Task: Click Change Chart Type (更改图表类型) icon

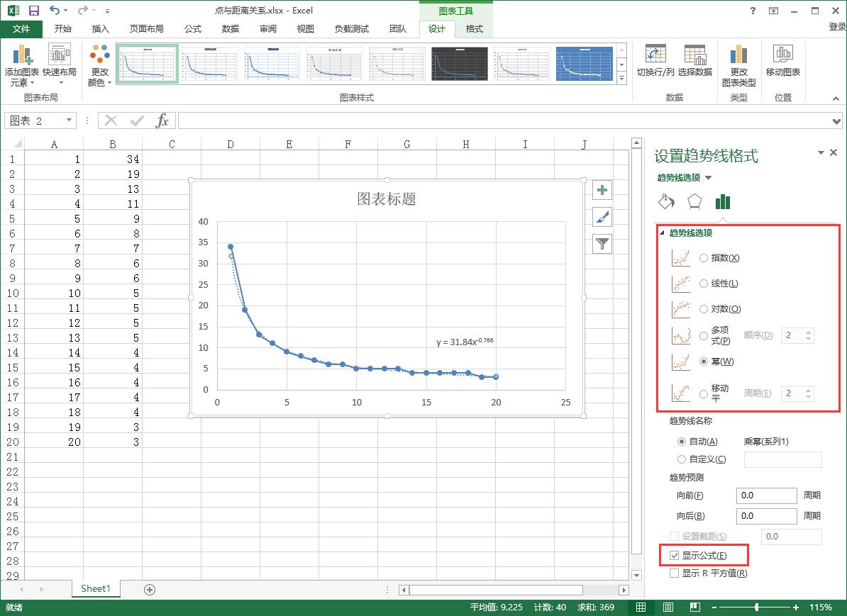Action: coord(738,65)
